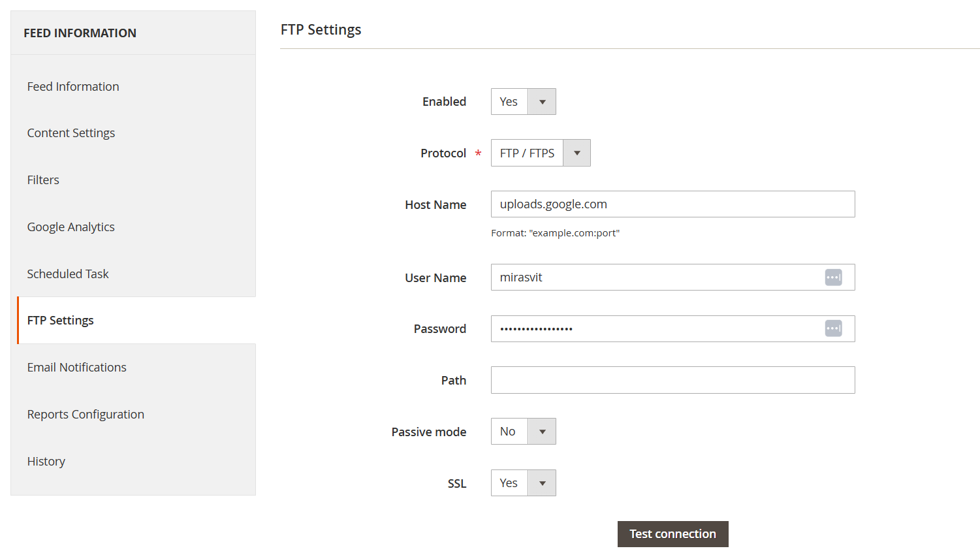Select the FTP Settings tab
The image size is (980, 555).
coord(61,321)
